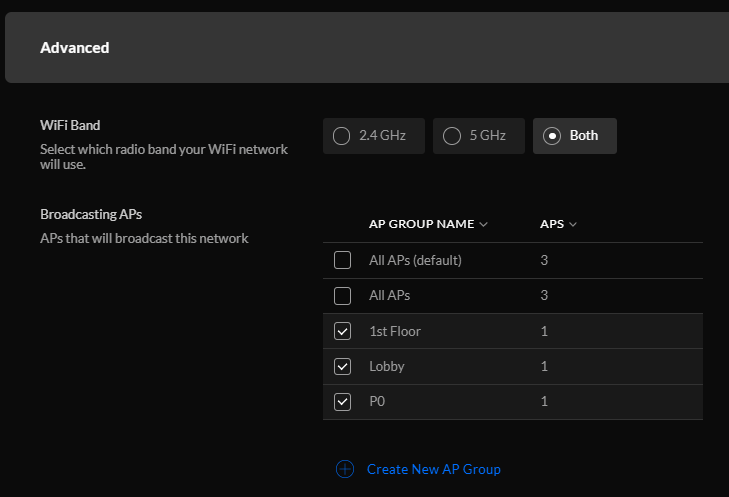This screenshot has height=497, width=729.
Task: Click the APS column sort chevron
Action: [573, 225]
